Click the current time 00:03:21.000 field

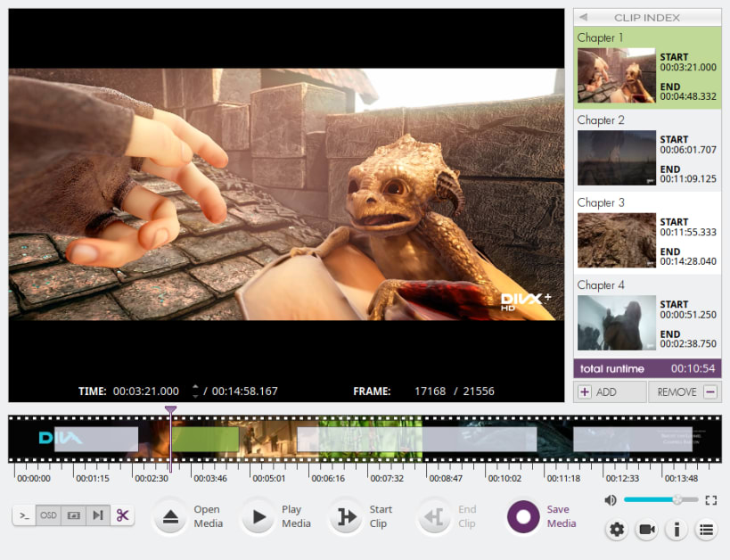145,391
